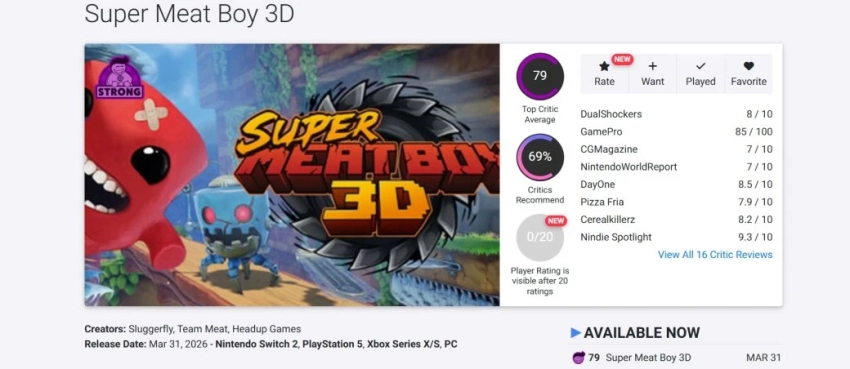850x369 pixels.
Task: Select the Nintendo Switch 2 platform link
Action: click(256, 344)
